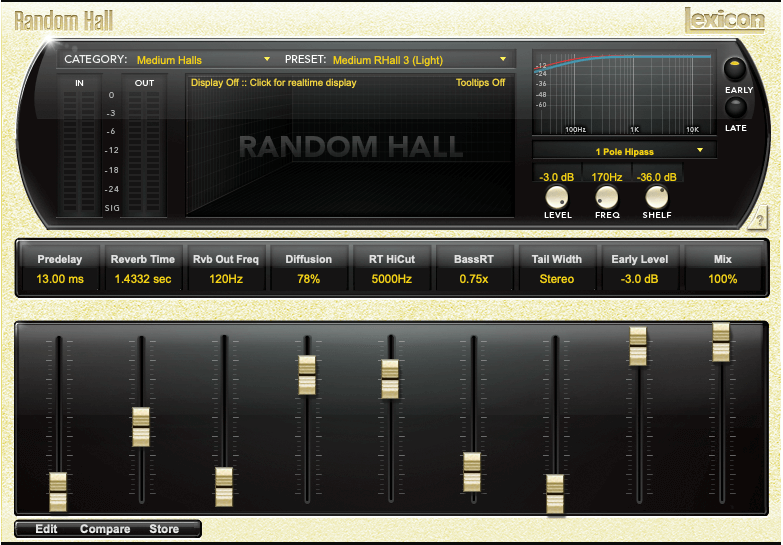The width and height of the screenshot is (783, 545).
Task: Click Early Level value -3.0 dB
Action: [x=640, y=279]
